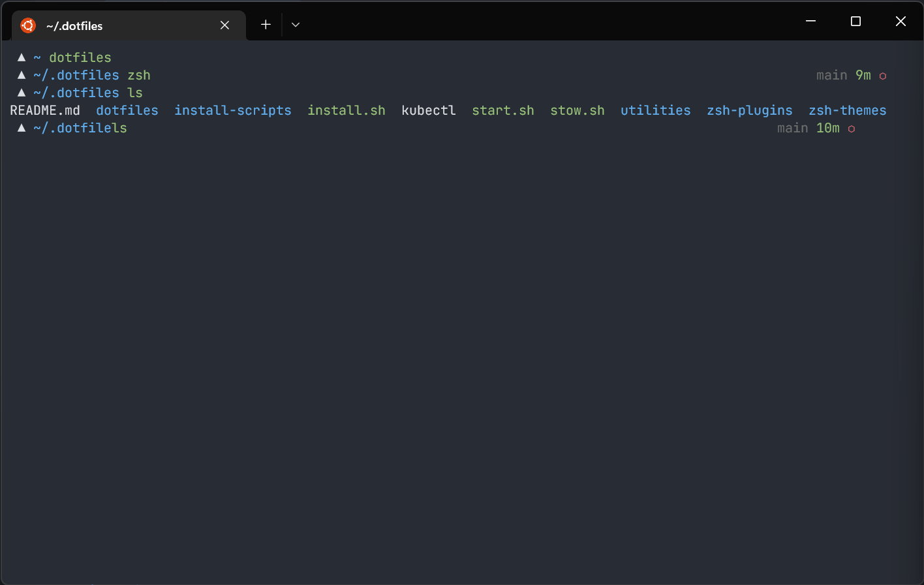Click the install.sh filename
Screen dimensions: 924x585
346,110
